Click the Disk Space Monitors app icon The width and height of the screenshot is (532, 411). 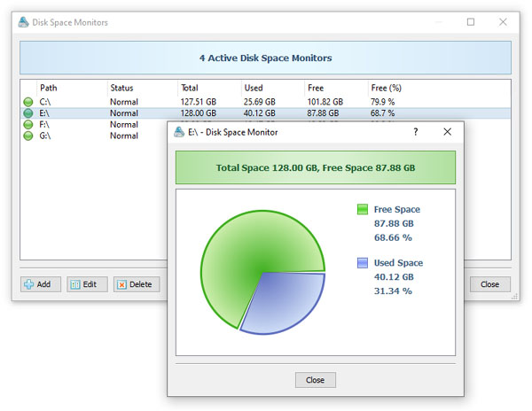(x=23, y=22)
